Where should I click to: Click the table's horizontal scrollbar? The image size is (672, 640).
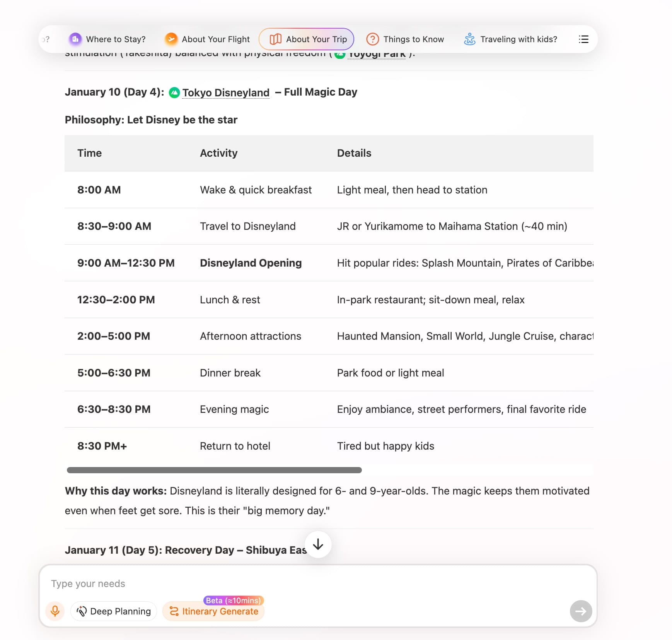click(x=214, y=470)
